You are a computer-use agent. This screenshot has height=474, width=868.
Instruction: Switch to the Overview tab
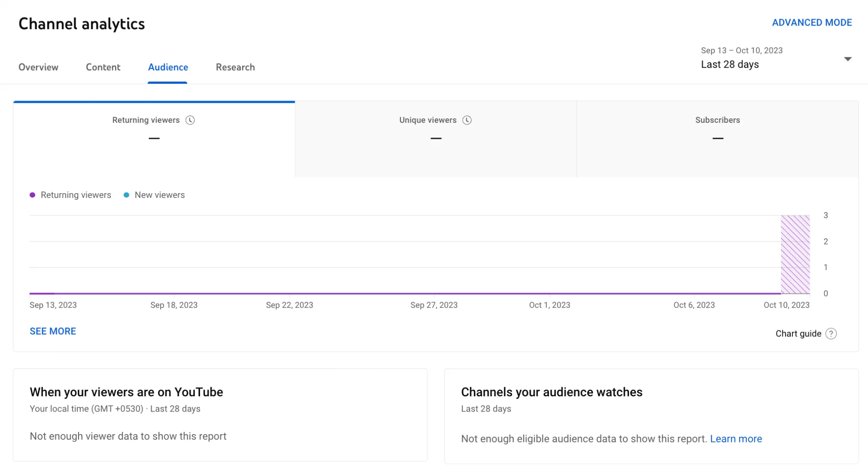(x=38, y=67)
